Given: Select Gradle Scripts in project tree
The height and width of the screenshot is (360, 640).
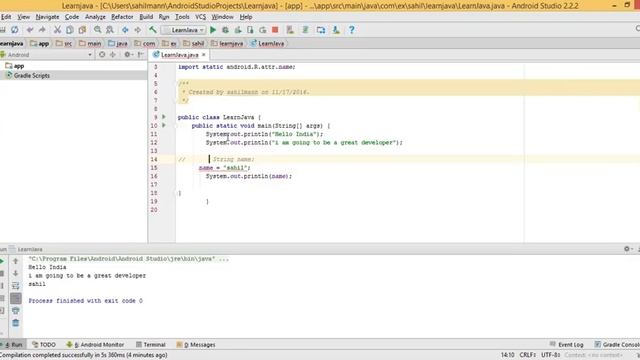Looking at the screenshot, I should click(x=28, y=76).
